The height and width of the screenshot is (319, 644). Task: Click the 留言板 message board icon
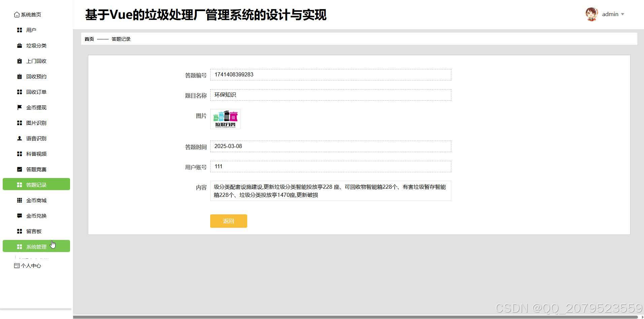pyautogui.click(x=19, y=231)
